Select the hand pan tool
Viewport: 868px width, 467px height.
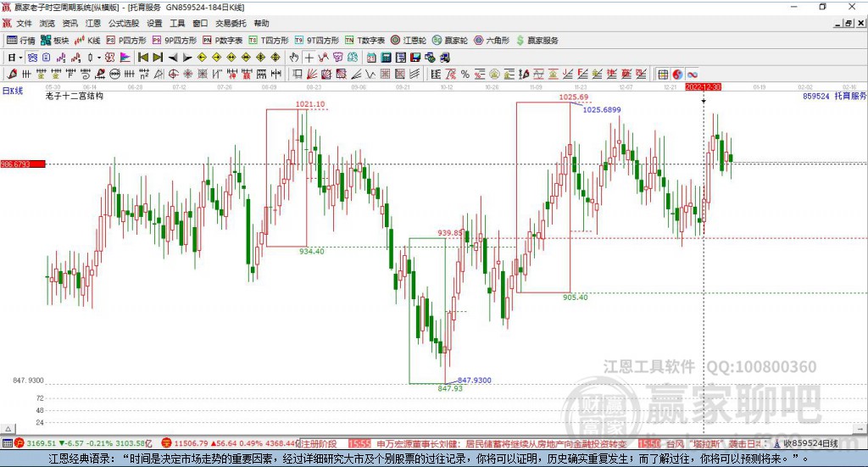tap(294, 58)
